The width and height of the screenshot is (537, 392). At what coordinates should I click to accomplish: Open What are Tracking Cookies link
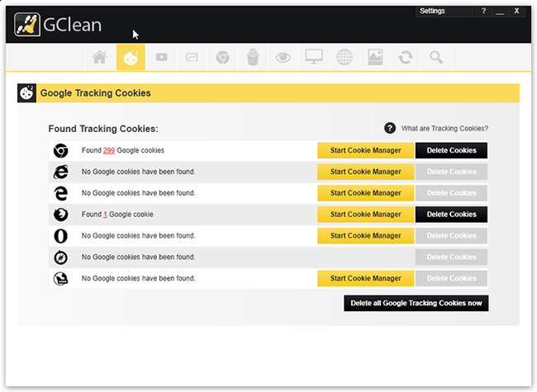point(444,128)
